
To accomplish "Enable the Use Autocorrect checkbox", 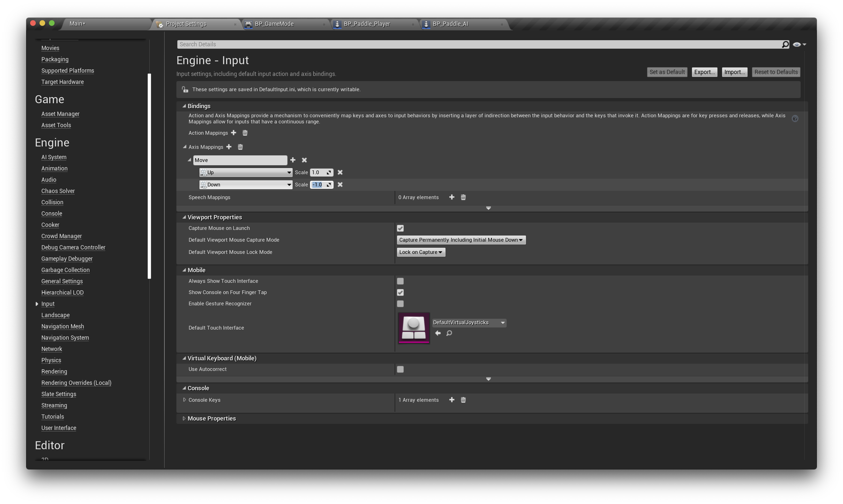I will 400,370.
